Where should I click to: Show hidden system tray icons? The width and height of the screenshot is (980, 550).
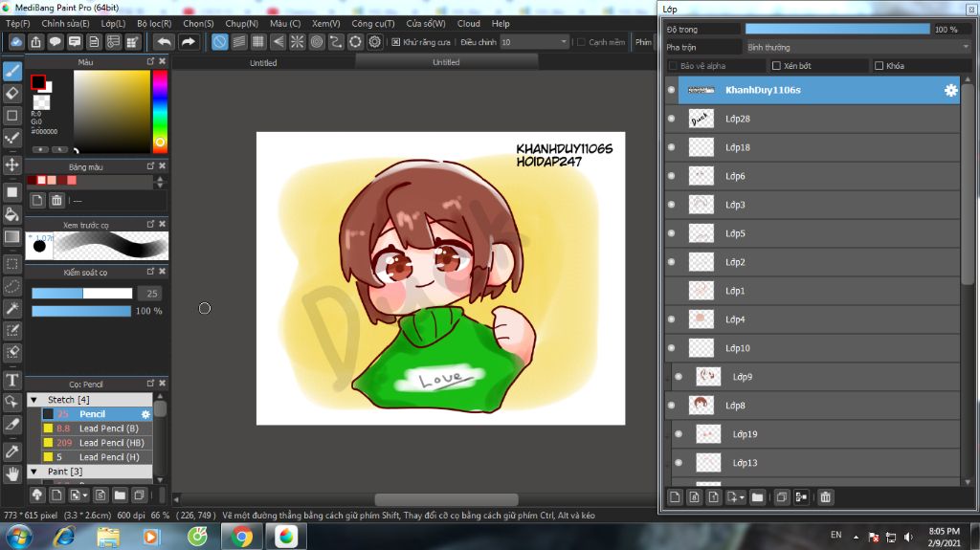(x=856, y=537)
